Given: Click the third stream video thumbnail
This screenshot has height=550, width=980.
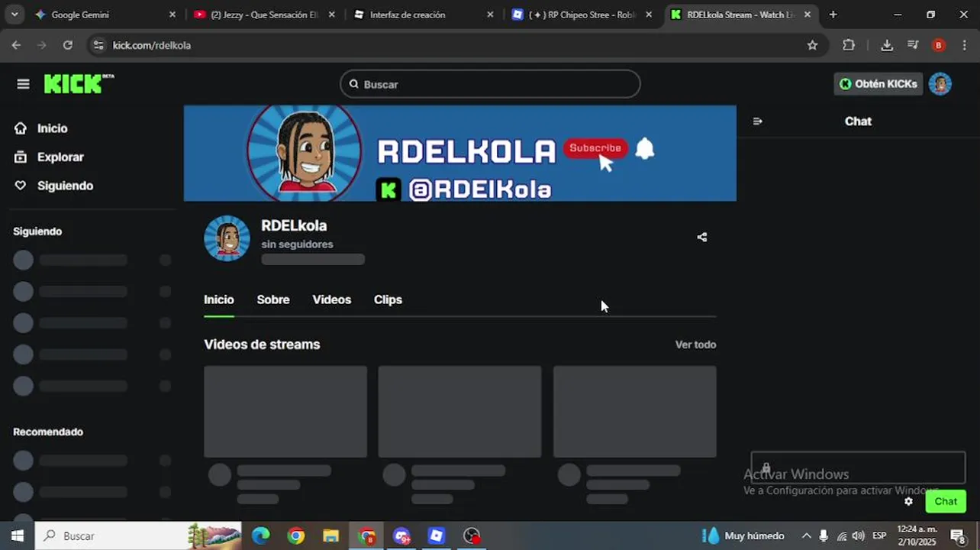Looking at the screenshot, I should 635,412.
